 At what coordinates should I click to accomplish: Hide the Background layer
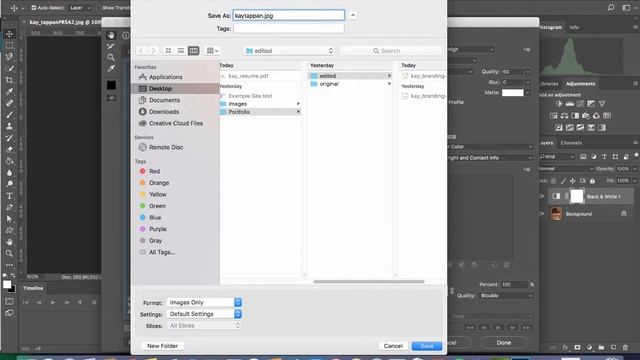[x=542, y=213]
